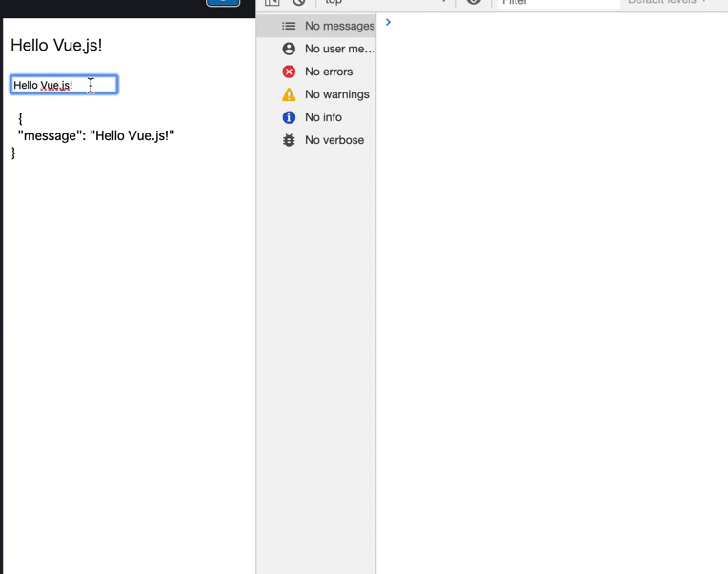Click the "message": "Hello Vue.js!" JSON line
728x574 pixels.
click(96, 135)
